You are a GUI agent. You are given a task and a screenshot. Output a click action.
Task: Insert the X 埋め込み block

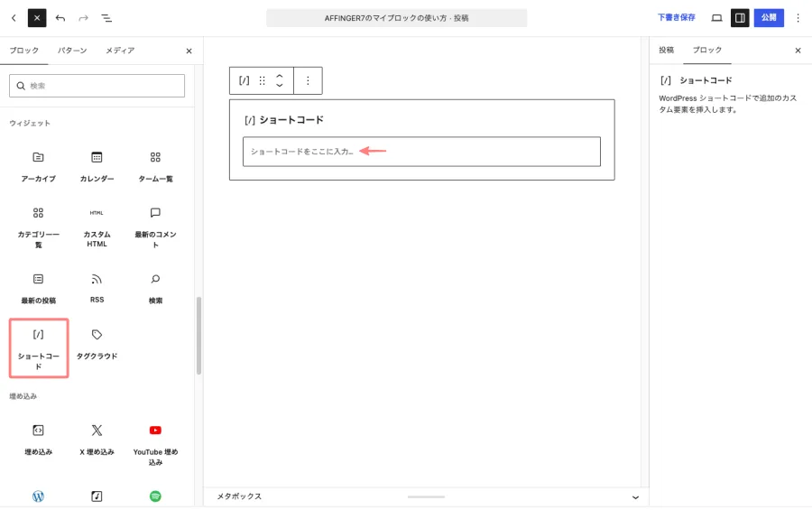(x=97, y=440)
